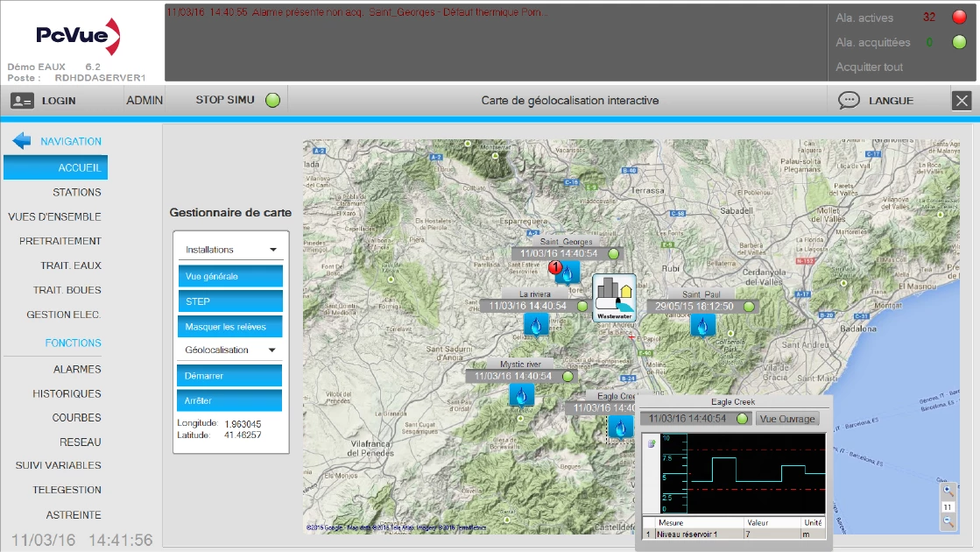Click the green acknowledged alarms indicator

(x=959, y=42)
